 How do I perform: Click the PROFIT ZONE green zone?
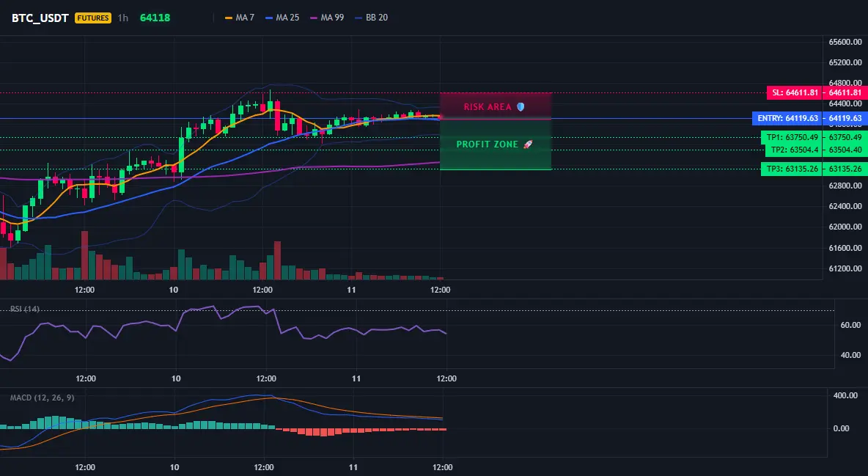[x=496, y=144]
